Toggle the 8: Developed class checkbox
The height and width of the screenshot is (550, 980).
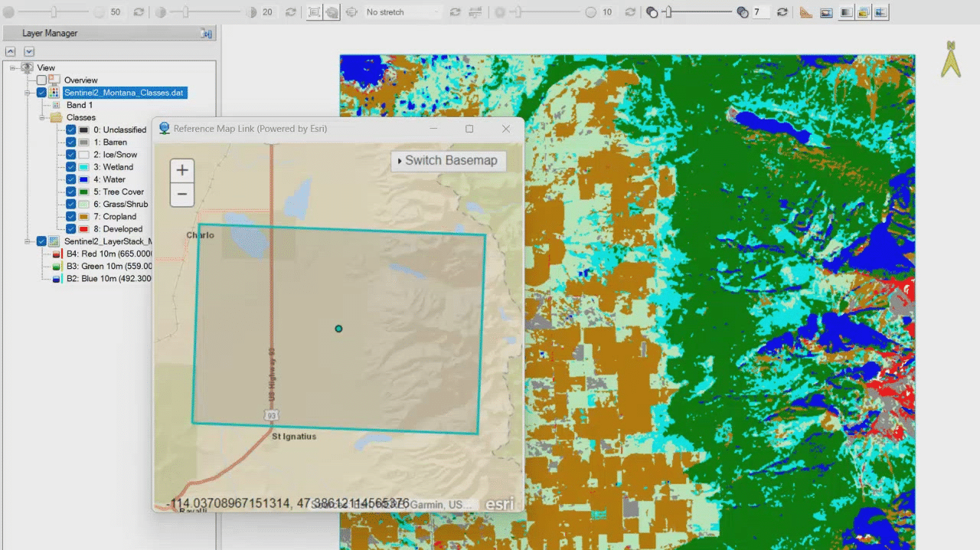tap(70, 229)
